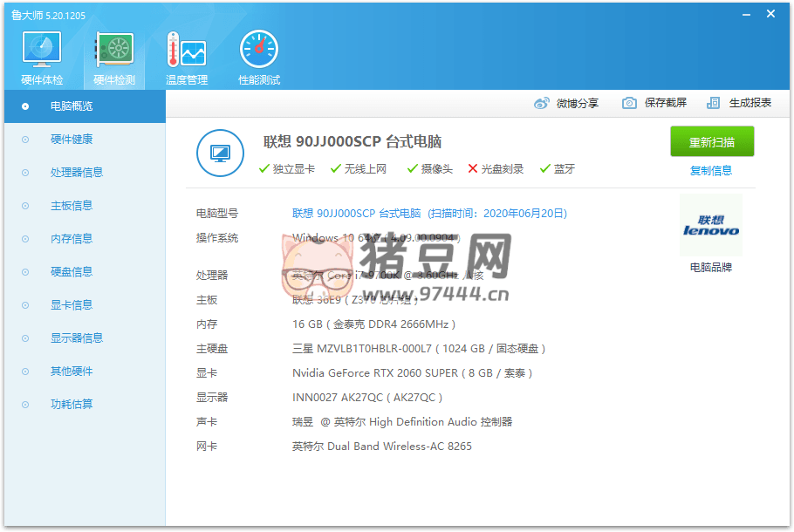Image resolution: width=794 pixels, height=532 pixels.
Task: Open 功耗估算 power estimate section
Action: [x=72, y=405]
